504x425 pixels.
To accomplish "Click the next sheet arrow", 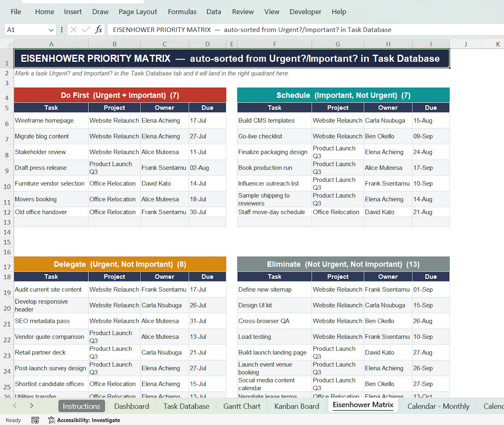I will [x=31, y=406].
